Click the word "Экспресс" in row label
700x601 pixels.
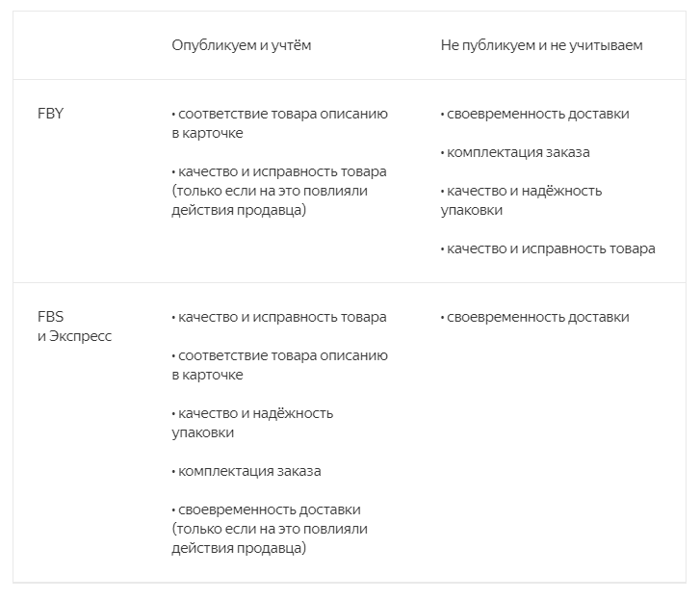click(81, 336)
